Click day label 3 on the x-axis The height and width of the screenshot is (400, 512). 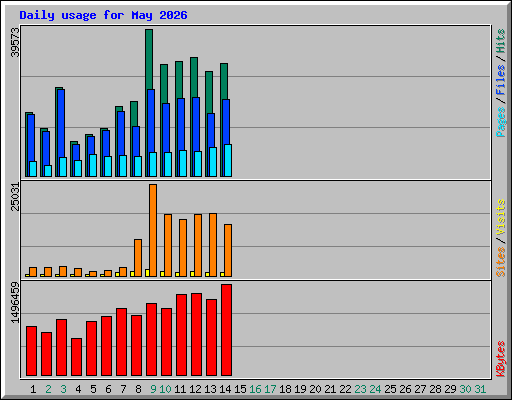coord(63,389)
